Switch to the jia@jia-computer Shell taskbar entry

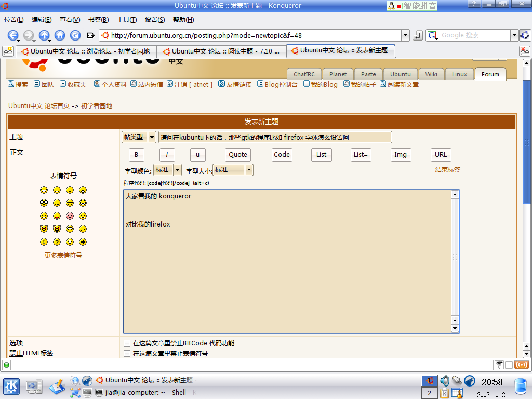[146, 393]
